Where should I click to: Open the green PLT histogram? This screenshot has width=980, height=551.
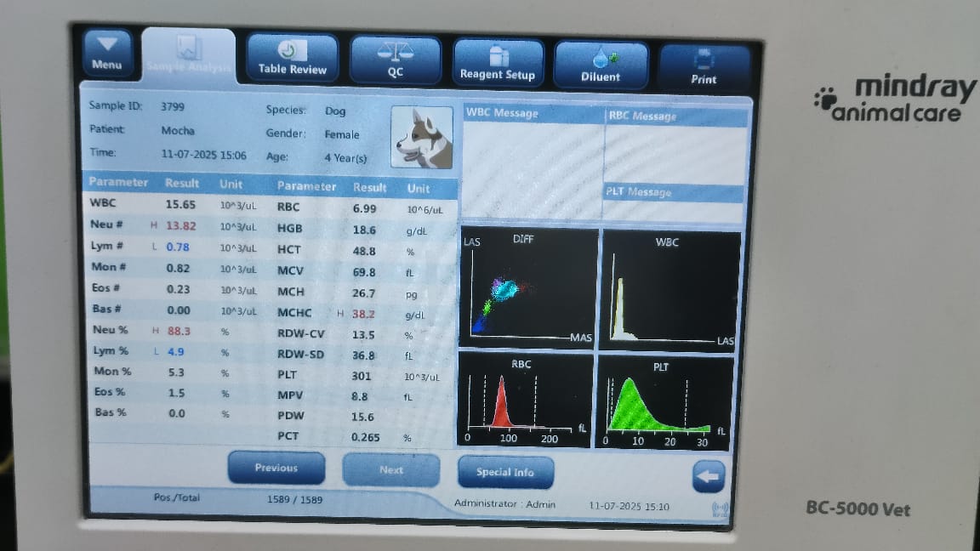tap(665, 402)
